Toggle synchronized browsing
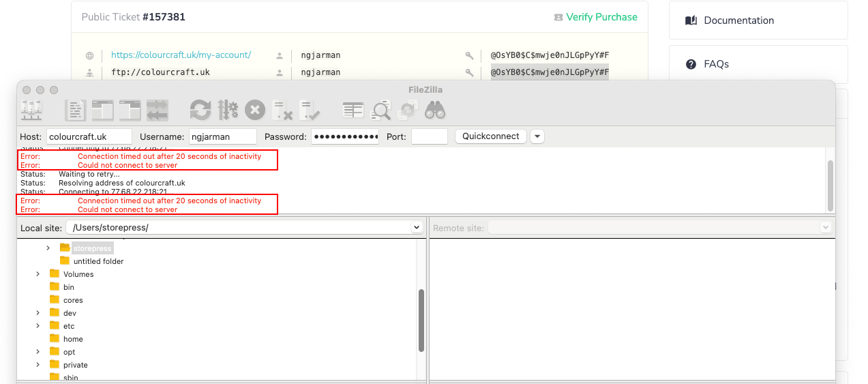 tap(408, 110)
